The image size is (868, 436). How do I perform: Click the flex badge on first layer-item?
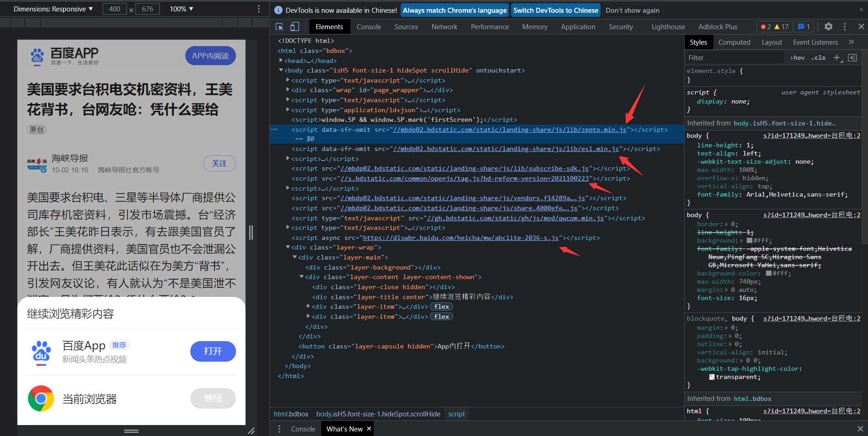pyautogui.click(x=441, y=307)
